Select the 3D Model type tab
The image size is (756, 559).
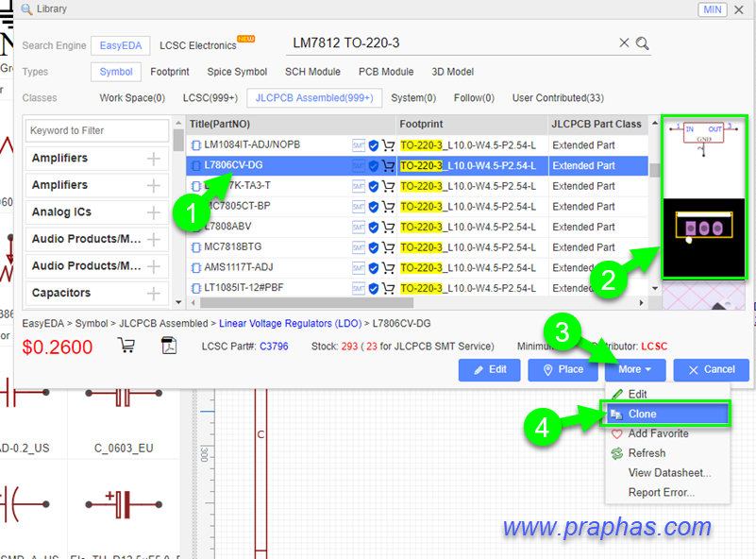[x=453, y=72]
